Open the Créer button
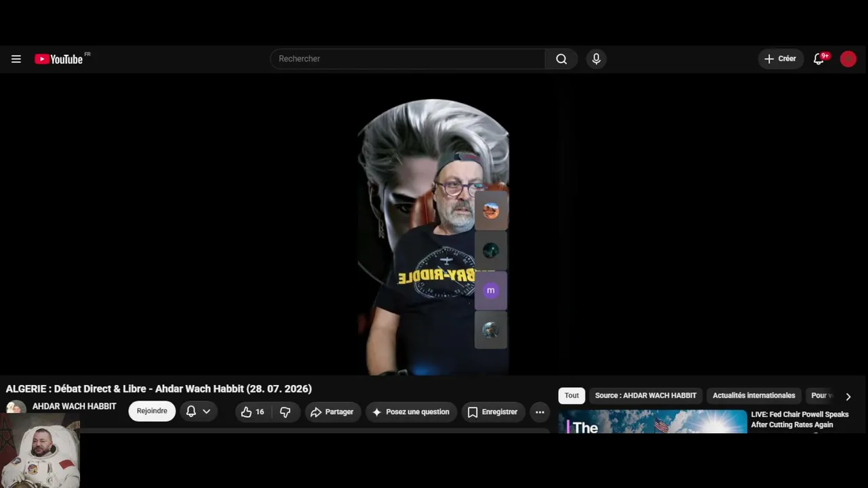 pyautogui.click(x=781, y=59)
